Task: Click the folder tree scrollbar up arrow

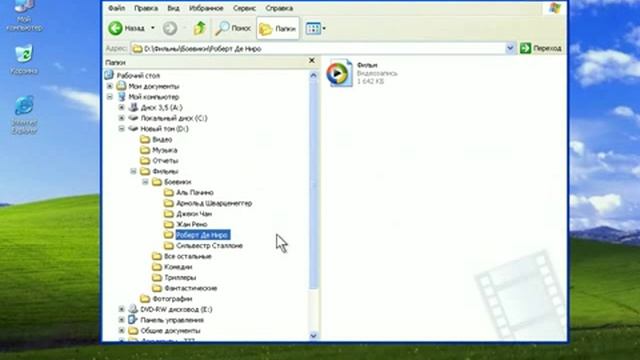Action: coord(313,75)
